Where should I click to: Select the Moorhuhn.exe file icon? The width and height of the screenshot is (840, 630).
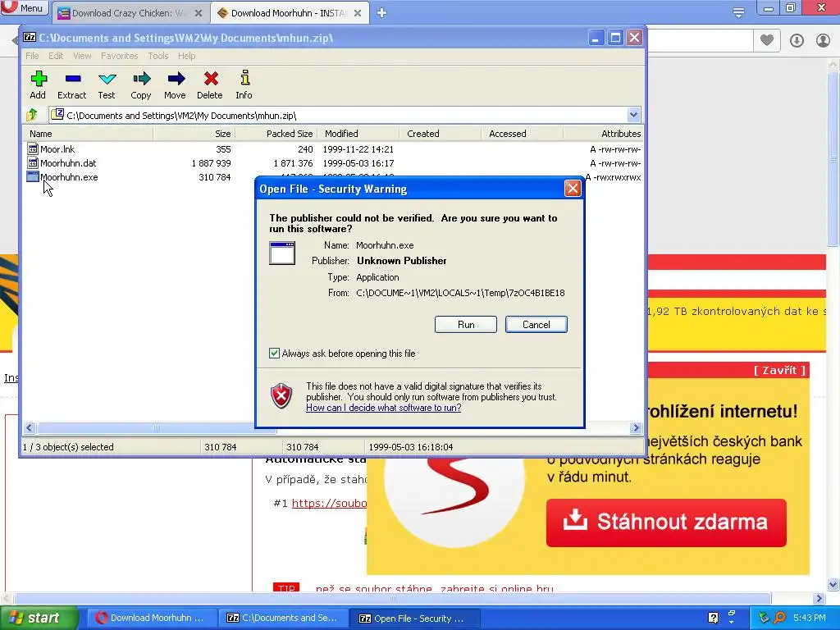tap(33, 177)
